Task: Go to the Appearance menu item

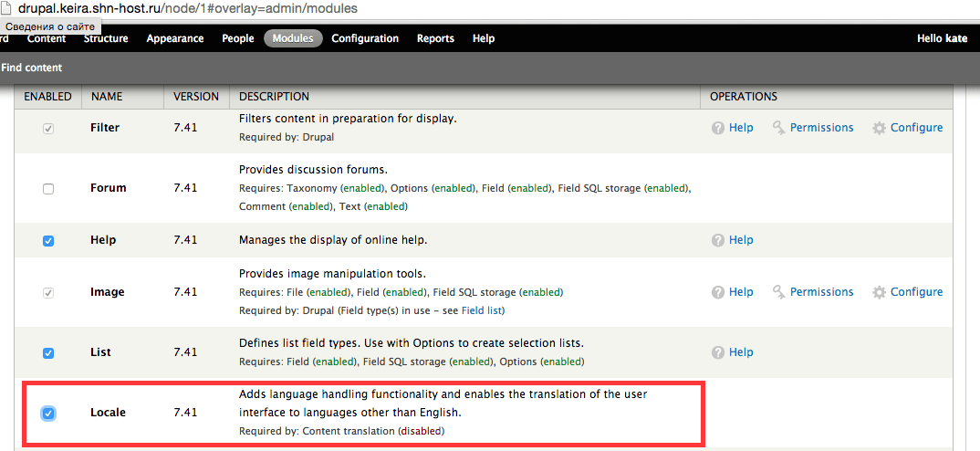Action: pos(175,38)
